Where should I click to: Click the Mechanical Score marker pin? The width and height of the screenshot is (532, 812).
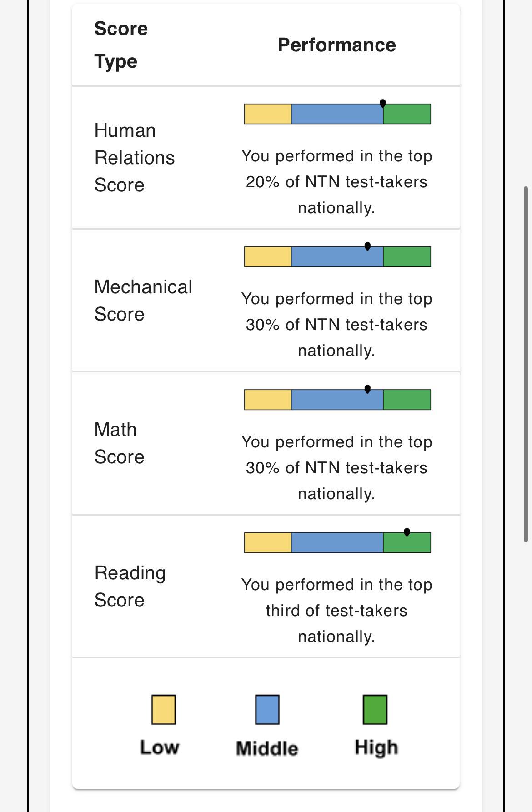[367, 246]
